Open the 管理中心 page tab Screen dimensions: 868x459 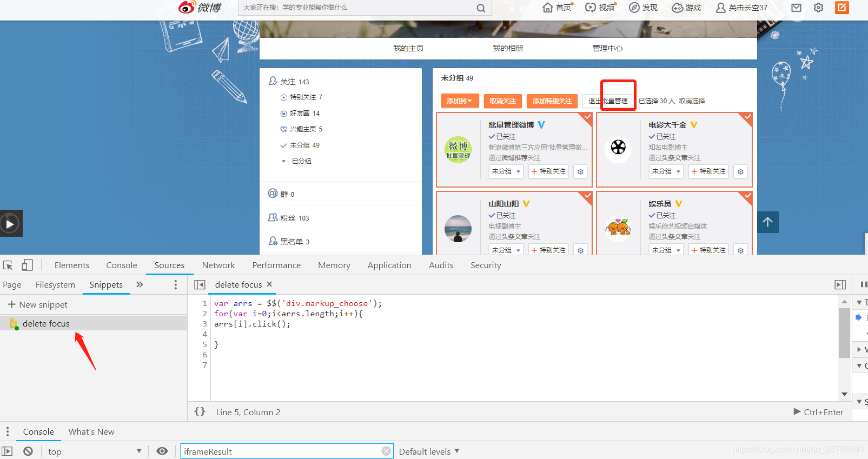tap(607, 48)
